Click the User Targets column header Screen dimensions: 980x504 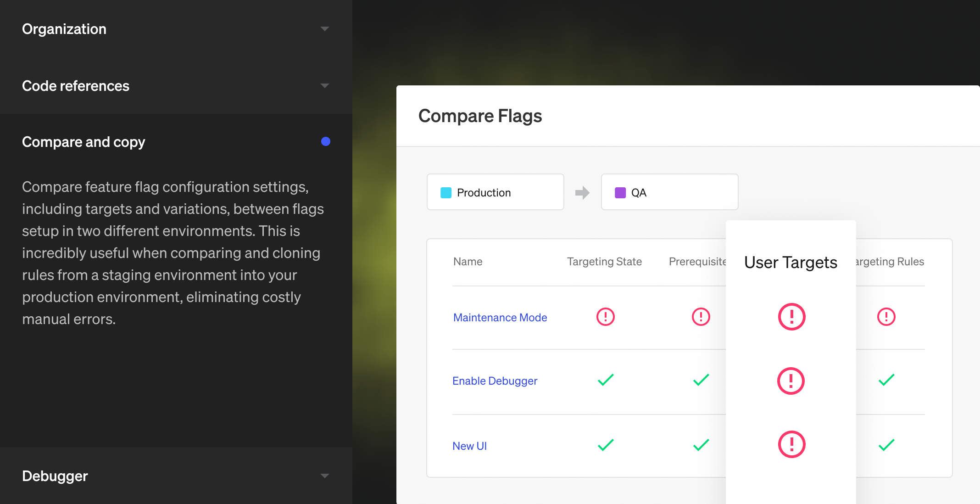pyautogui.click(x=791, y=263)
